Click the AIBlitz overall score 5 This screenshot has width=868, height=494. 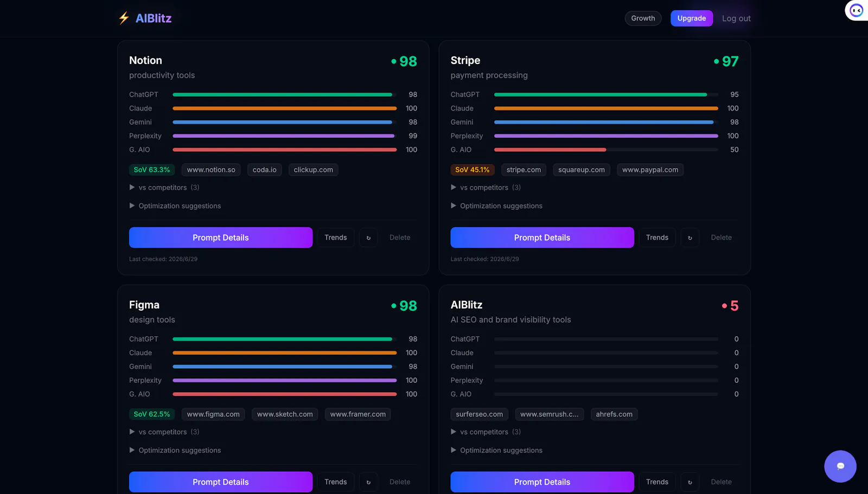(735, 306)
